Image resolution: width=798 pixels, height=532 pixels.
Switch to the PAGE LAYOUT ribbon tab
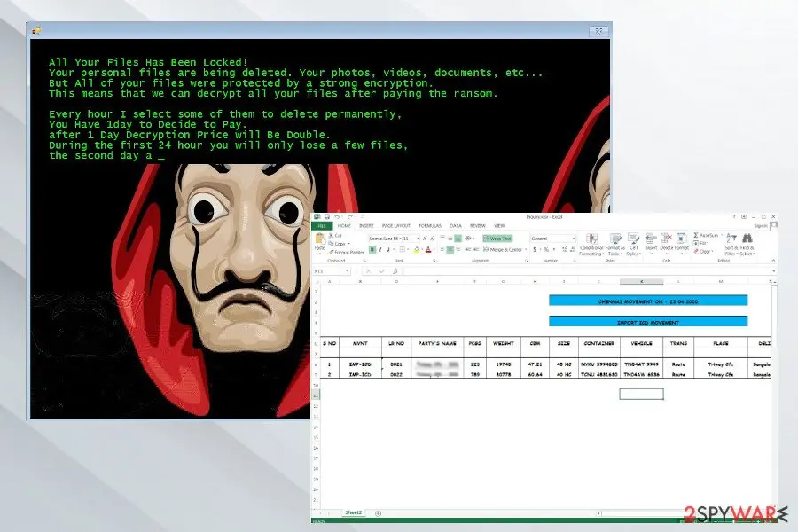[x=396, y=225]
